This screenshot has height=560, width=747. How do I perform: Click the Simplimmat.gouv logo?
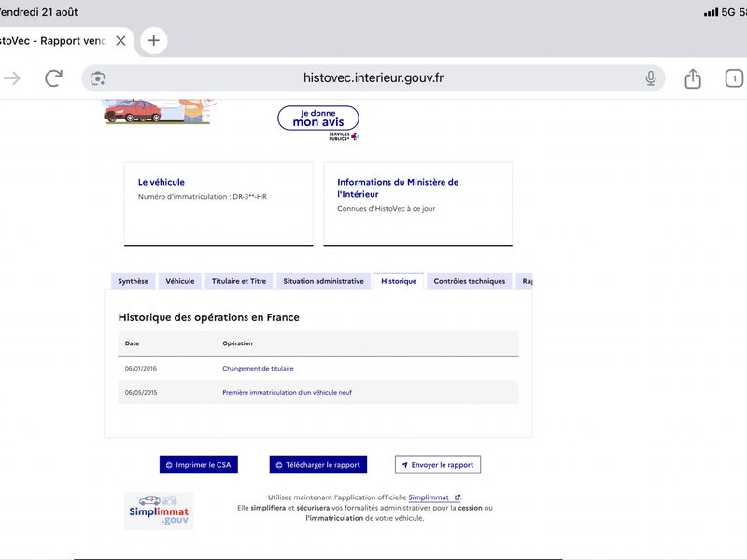(159, 511)
